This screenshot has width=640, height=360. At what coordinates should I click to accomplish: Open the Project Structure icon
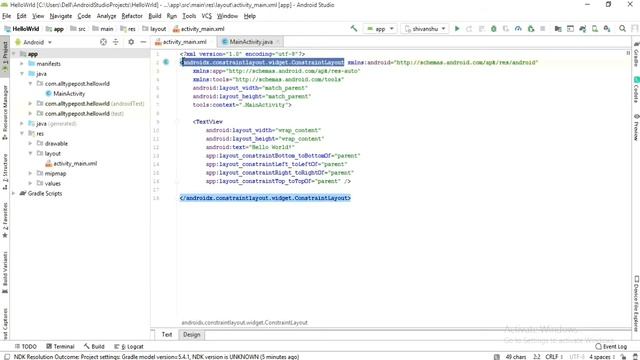pyautogui.click(x=558, y=29)
